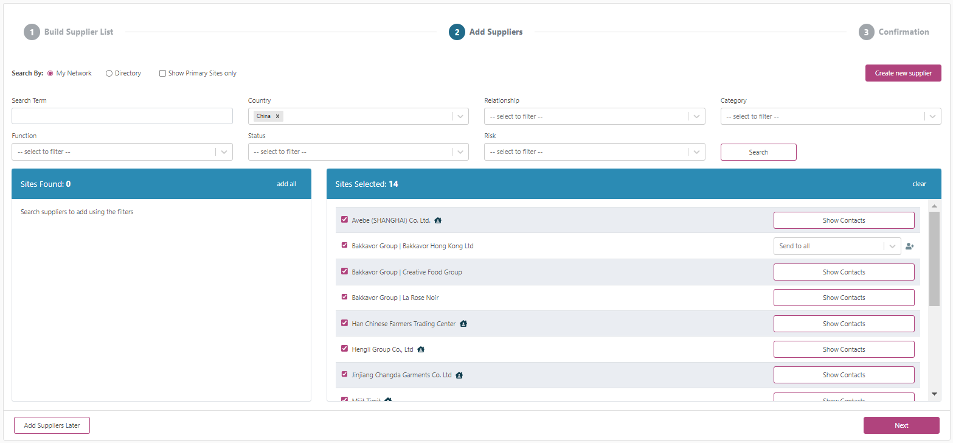Enable Show Primary Sites only checkbox
The width and height of the screenshot is (954, 444).
[x=162, y=73]
